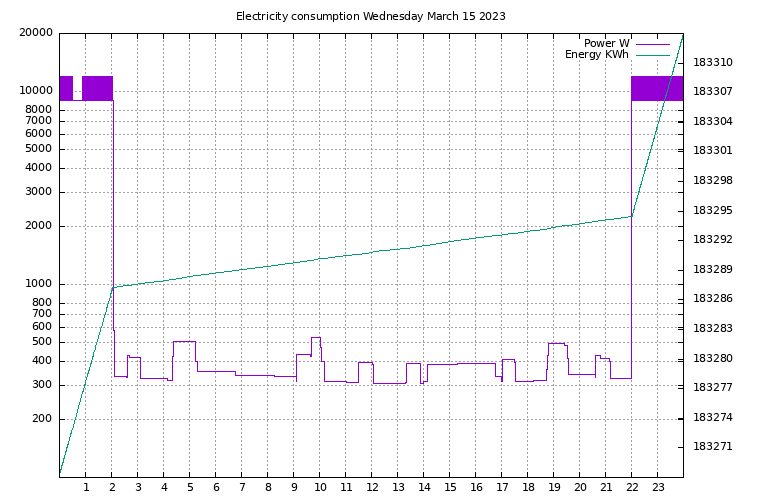
Task: Click hour label 15 on the x-axis
Action: [450, 487]
